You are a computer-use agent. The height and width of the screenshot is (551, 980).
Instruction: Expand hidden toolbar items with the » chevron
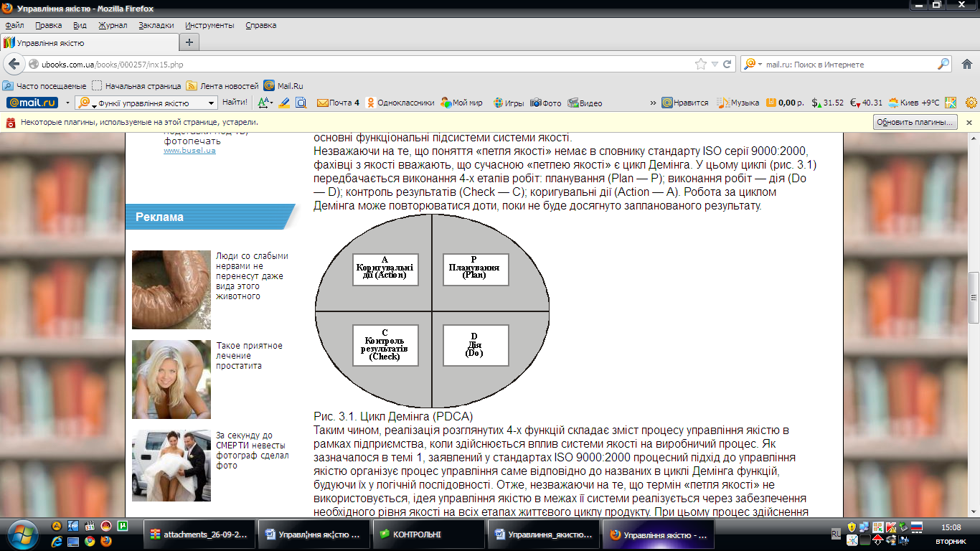[653, 103]
